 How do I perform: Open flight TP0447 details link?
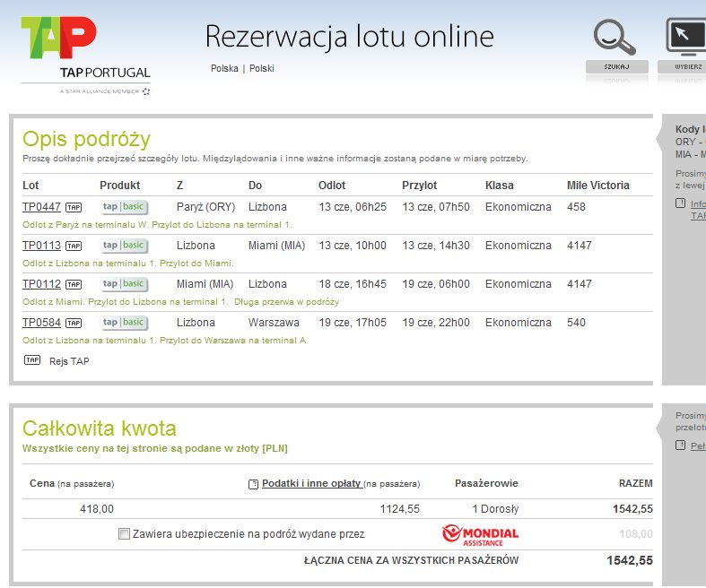click(41, 207)
